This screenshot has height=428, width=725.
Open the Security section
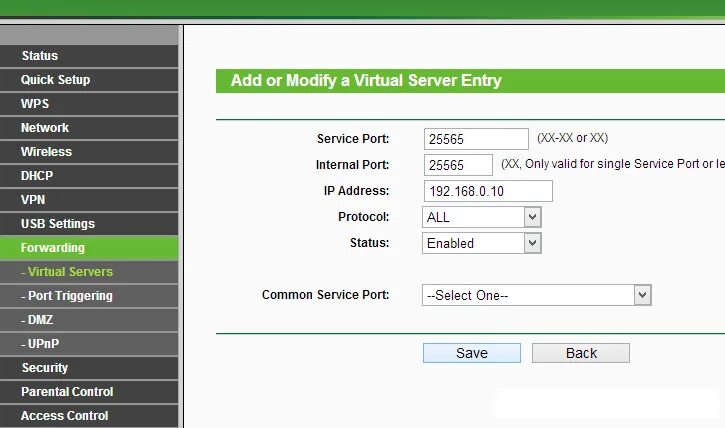coord(89,368)
